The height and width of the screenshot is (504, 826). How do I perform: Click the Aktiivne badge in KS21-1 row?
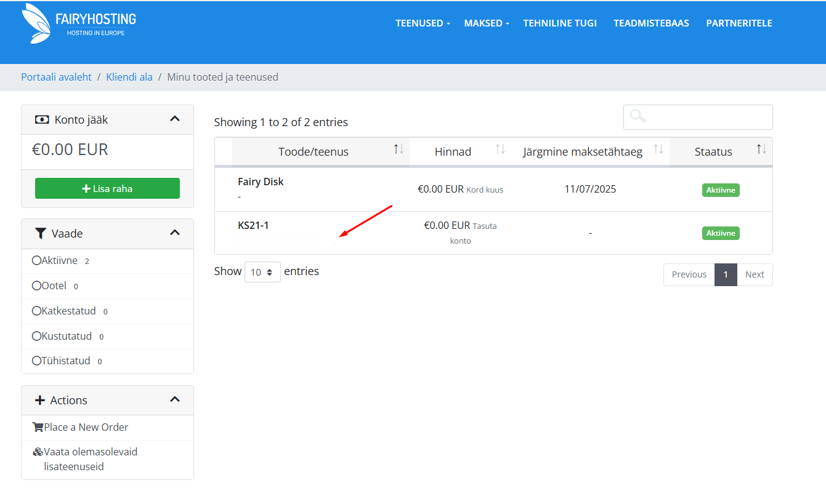click(721, 233)
